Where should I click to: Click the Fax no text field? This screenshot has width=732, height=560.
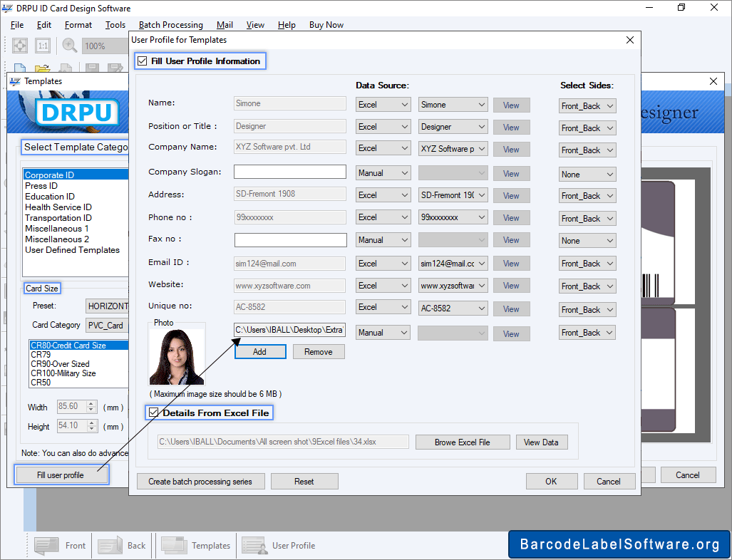[290, 240]
